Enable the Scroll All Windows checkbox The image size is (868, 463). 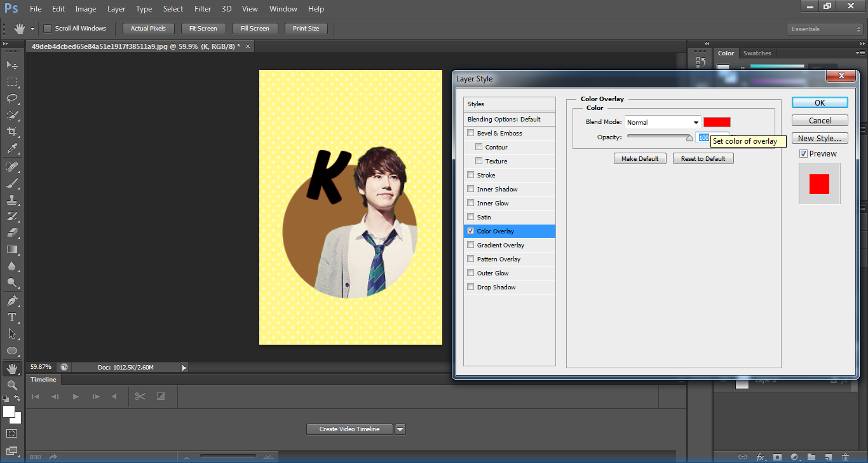[x=48, y=29]
